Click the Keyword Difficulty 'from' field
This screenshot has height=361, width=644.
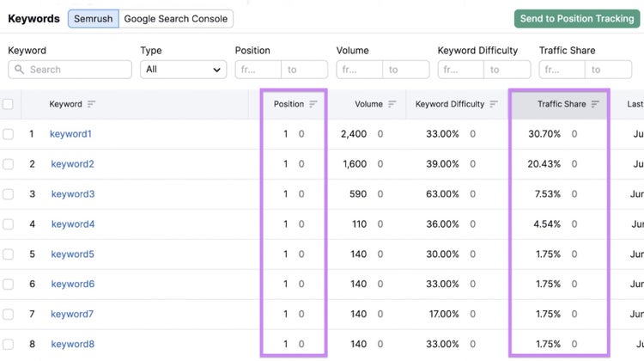tap(461, 70)
